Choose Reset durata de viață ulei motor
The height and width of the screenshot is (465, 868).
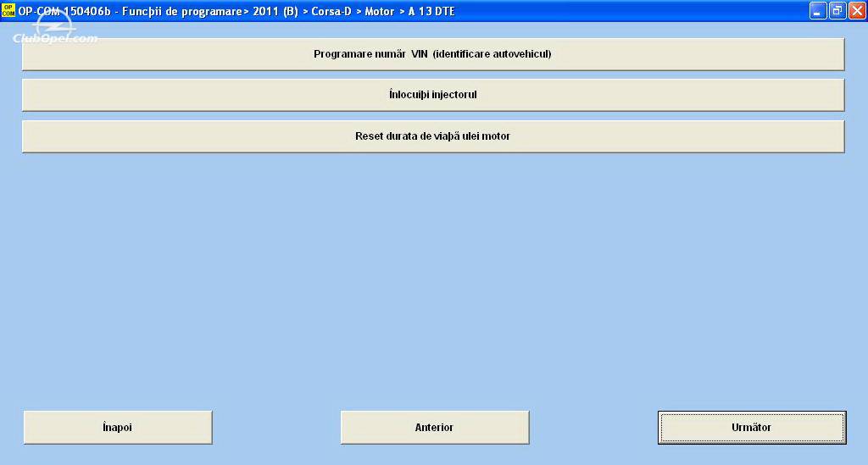coord(433,136)
